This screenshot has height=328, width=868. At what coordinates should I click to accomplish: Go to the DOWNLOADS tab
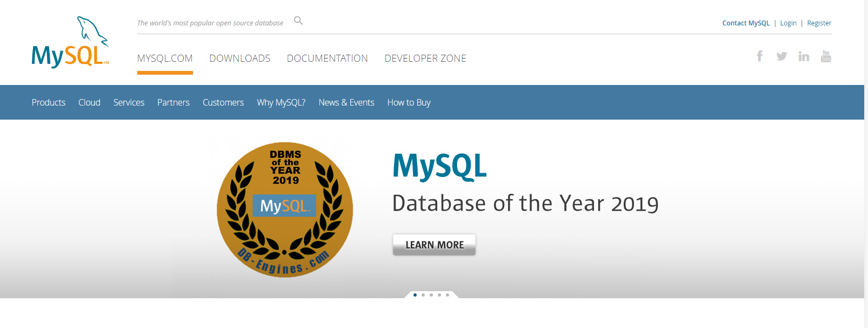(240, 58)
